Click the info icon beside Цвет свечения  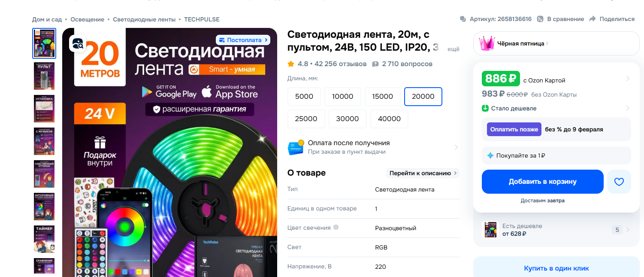tap(336, 228)
